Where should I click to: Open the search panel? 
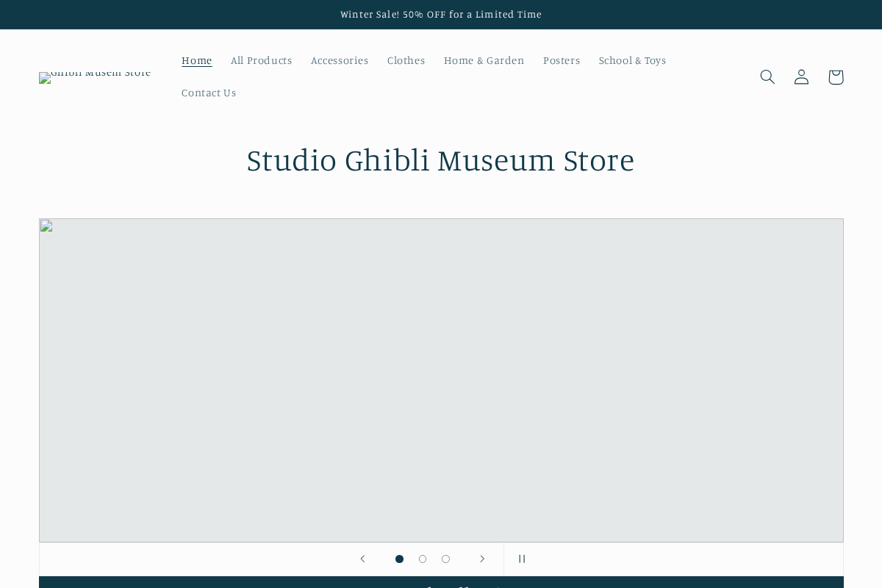(767, 76)
